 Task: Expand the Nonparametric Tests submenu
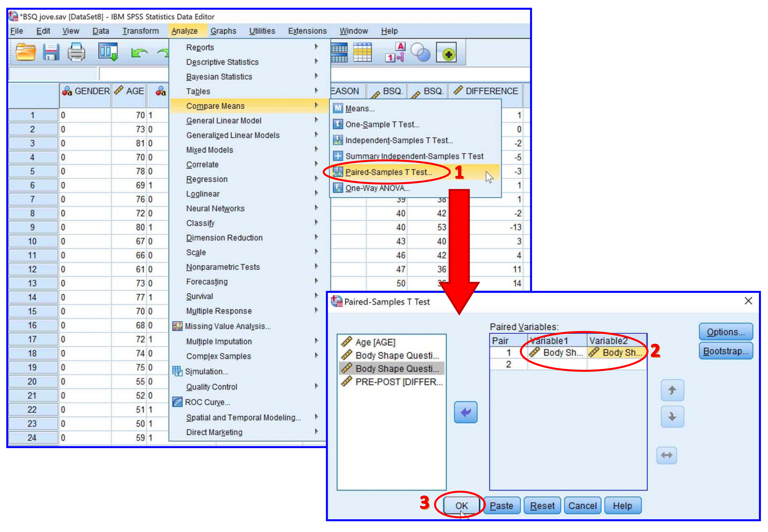click(x=223, y=267)
